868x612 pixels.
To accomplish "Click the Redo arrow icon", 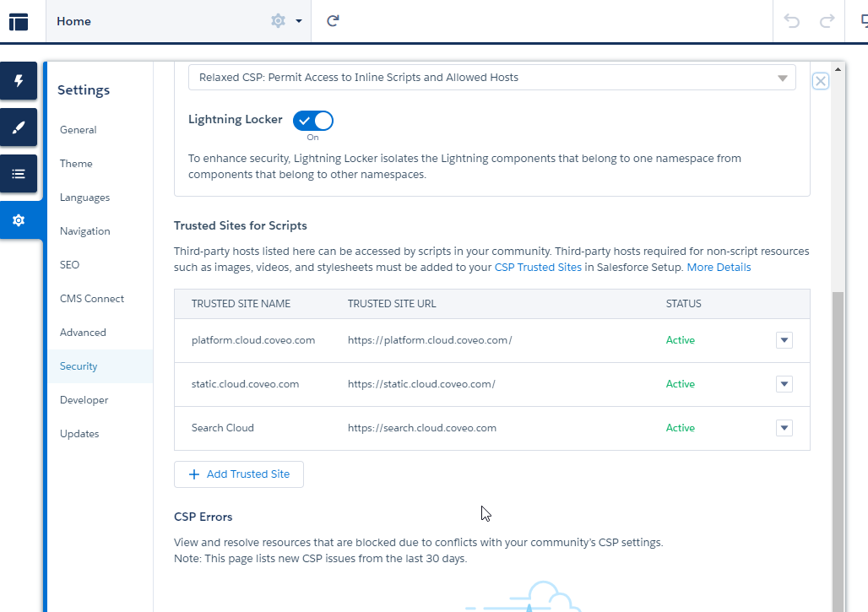I will coord(827,21).
